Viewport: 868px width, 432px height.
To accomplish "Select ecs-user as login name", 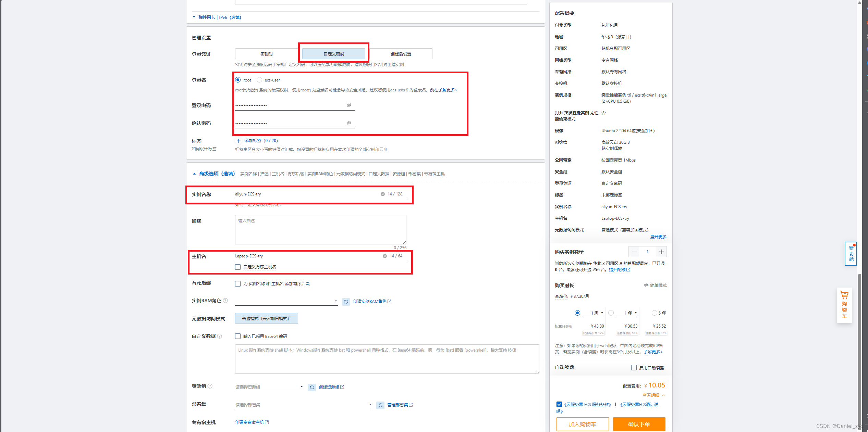I will click(259, 80).
